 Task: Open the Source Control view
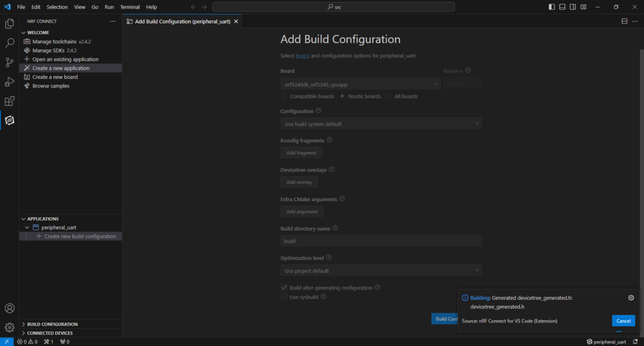(x=9, y=62)
